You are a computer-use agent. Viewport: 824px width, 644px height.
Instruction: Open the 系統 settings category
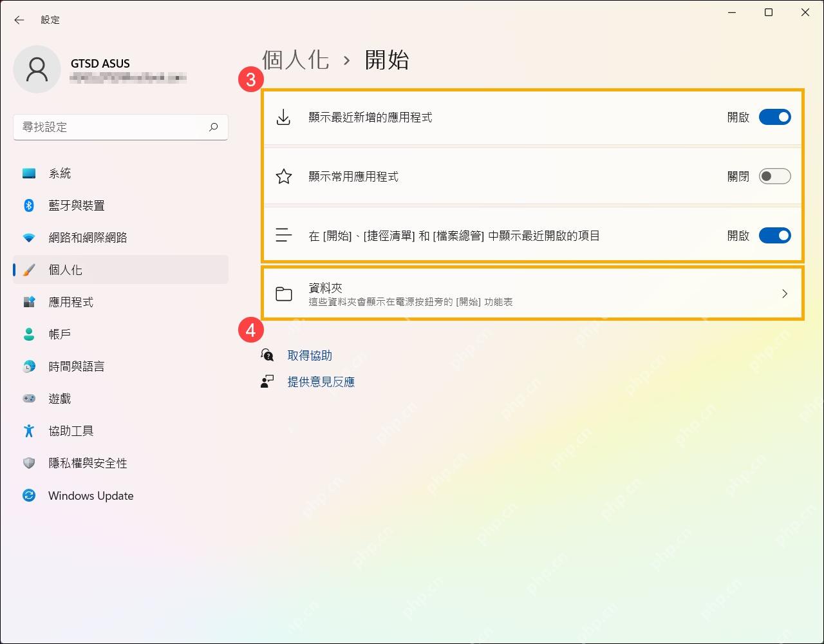(120, 173)
